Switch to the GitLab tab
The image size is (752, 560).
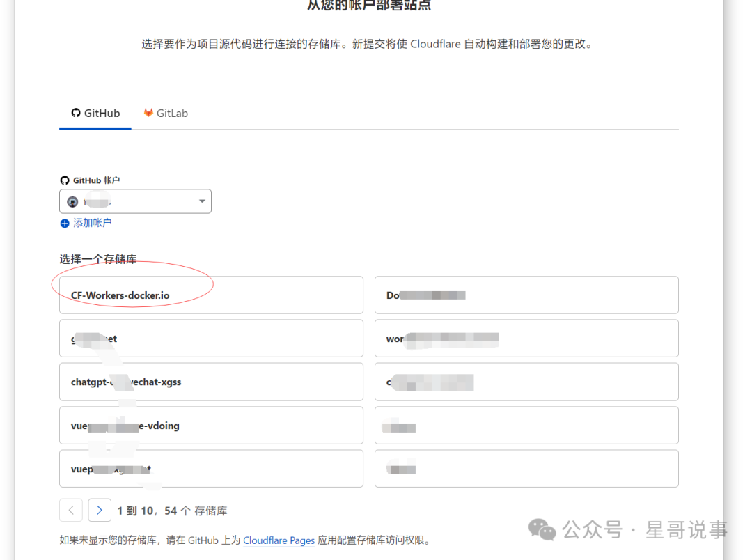coord(166,114)
